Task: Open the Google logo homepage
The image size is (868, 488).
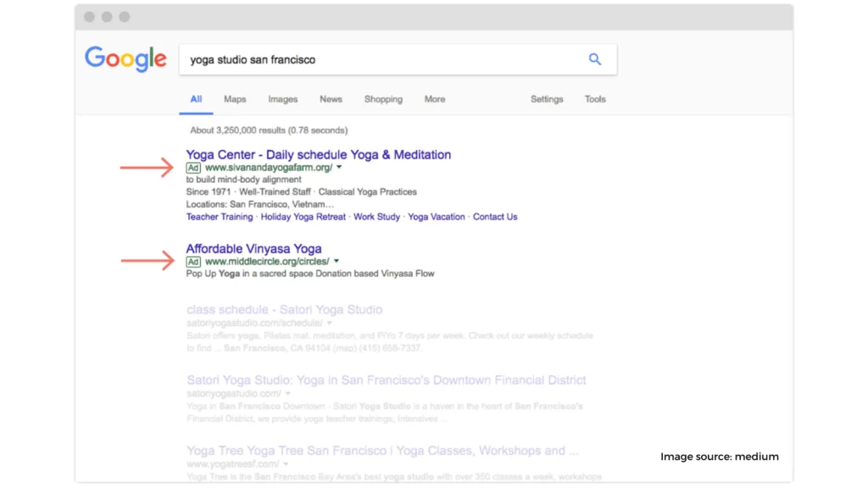Action: [125, 59]
